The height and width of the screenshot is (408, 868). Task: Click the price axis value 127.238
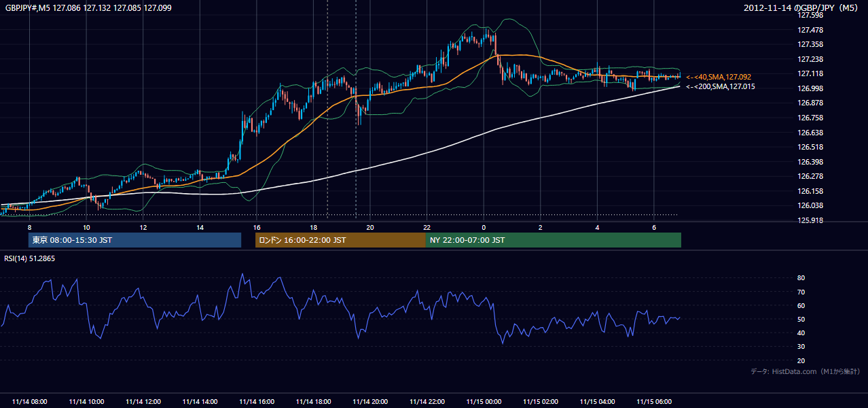(x=810, y=59)
